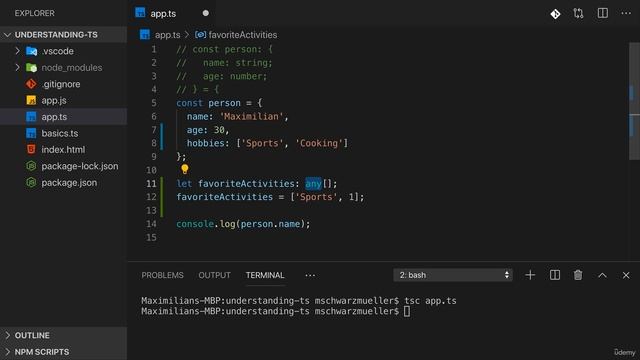
Task: Kill terminal with trash icon
Action: (x=578, y=275)
